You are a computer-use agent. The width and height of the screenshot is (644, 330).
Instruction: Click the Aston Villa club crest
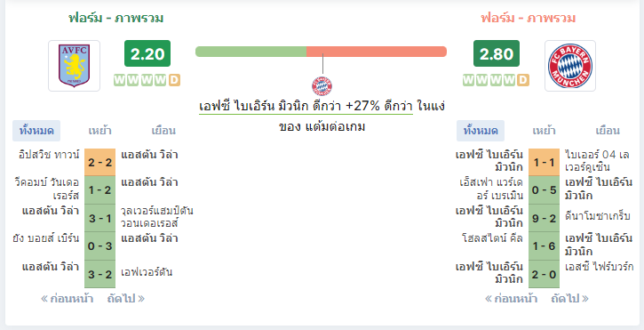[x=74, y=66]
